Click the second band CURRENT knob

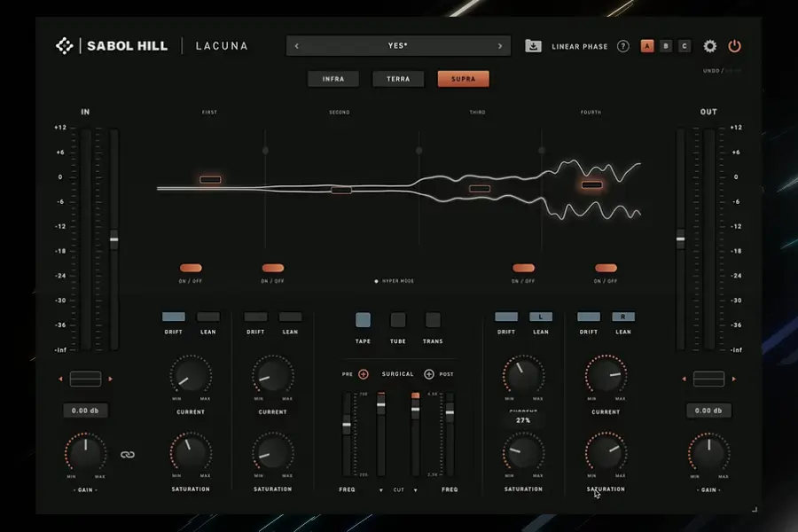273,376
